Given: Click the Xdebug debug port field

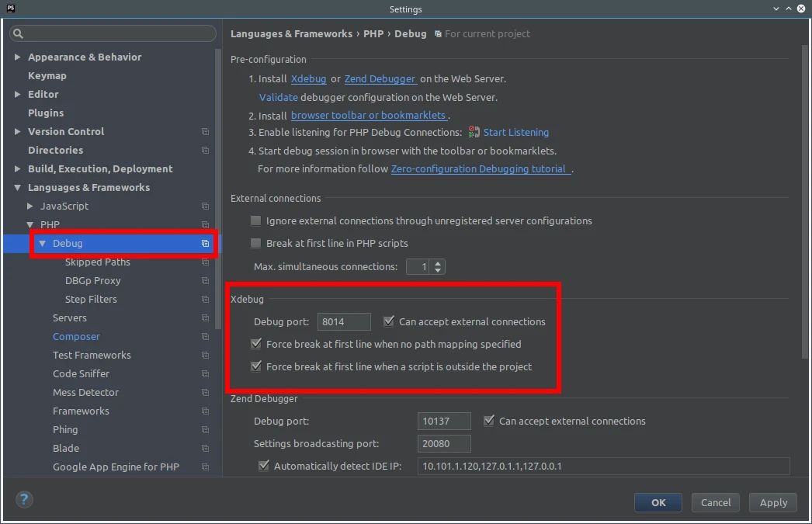Looking at the screenshot, I should point(344,322).
